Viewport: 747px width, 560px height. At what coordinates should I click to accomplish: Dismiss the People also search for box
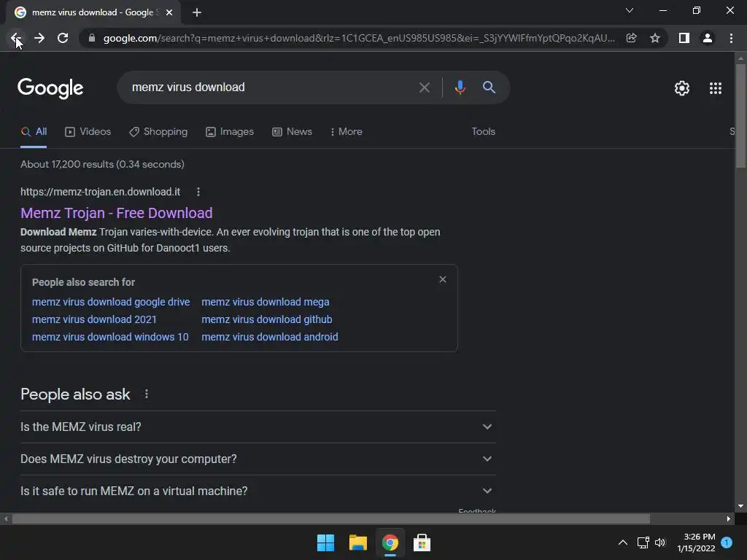point(443,279)
